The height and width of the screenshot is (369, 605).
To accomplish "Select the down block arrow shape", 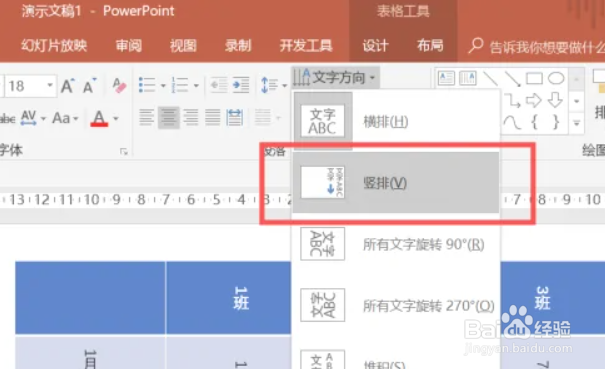I will click(x=555, y=100).
